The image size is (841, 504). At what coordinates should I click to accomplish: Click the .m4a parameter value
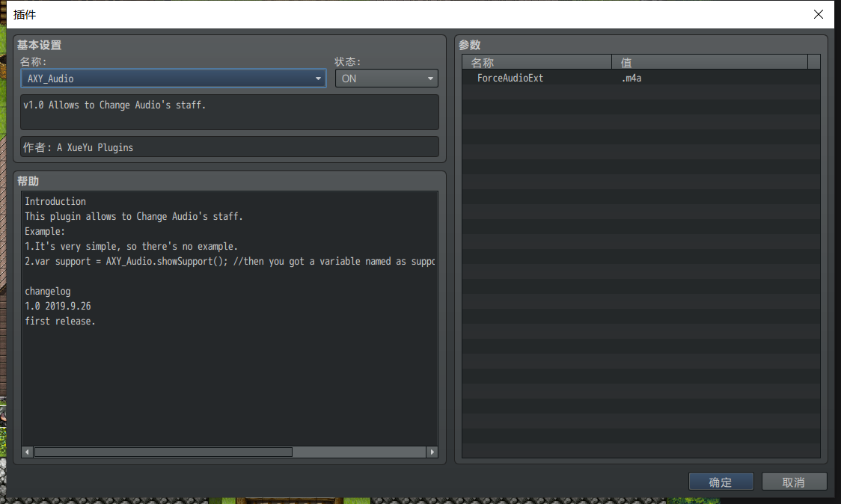tap(631, 79)
